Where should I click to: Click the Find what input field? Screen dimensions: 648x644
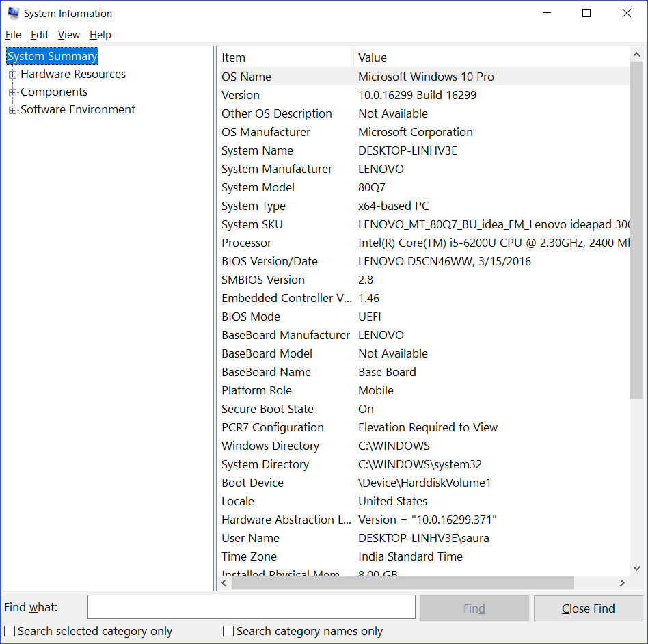[x=252, y=607]
